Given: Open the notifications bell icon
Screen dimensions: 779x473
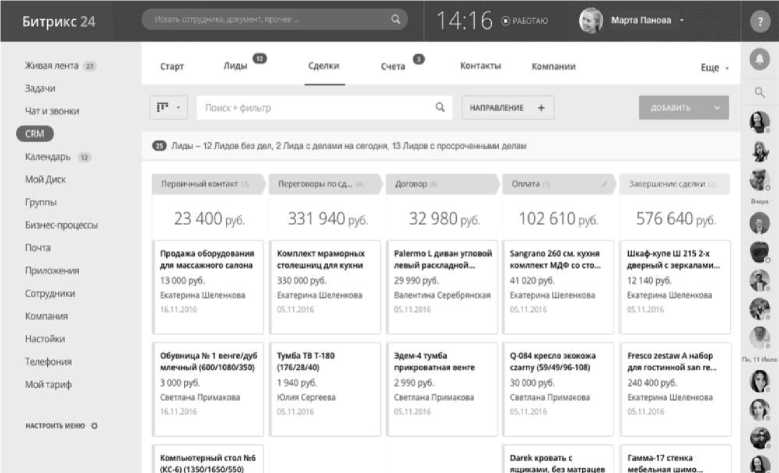Looking at the screenshot, I should 760,60.
